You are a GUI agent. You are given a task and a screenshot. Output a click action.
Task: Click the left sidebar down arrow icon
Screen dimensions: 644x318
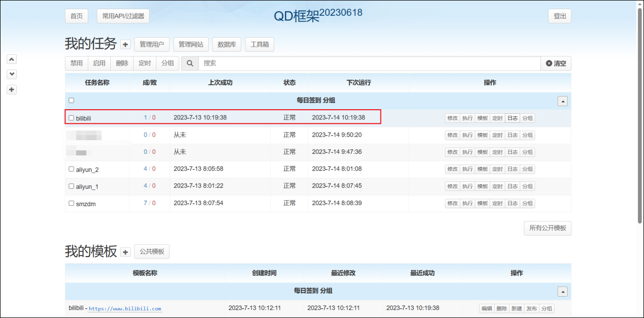pyautogui.click(x=12, y=74)
